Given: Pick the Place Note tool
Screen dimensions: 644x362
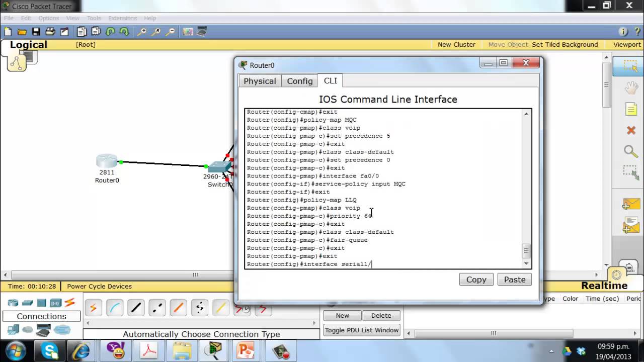Looking at the screenshot, I should (x=631, y=109).
